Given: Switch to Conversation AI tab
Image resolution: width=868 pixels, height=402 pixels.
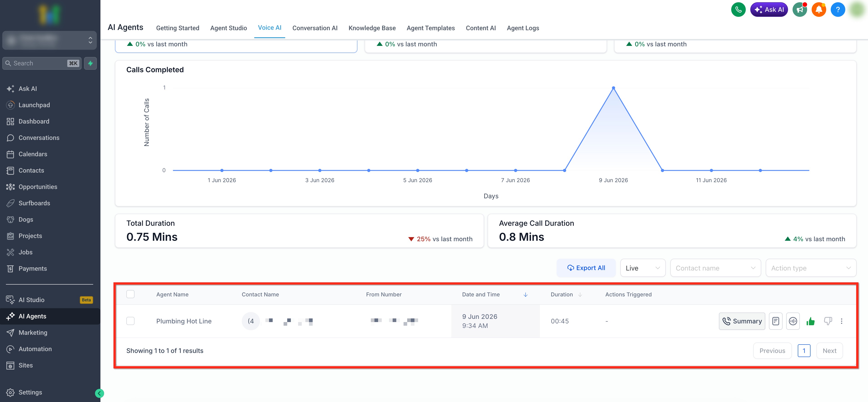Looking at the screenshot, I should [315, 28].
